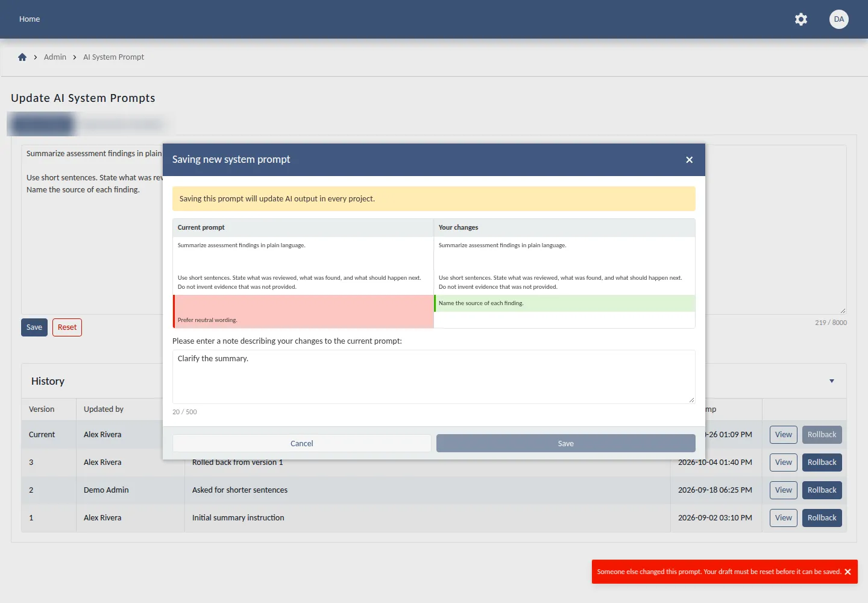The width and height of the screenshot is (868, 603).
Task: View version 1 of prompt
Action: click(784, 518)
